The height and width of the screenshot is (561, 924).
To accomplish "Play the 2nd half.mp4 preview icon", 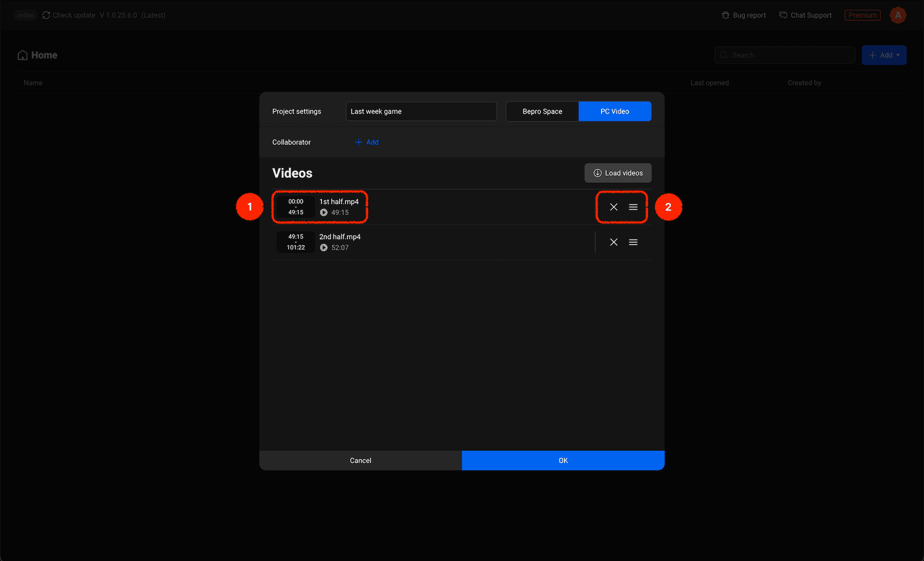I will [x=324, y=248].
